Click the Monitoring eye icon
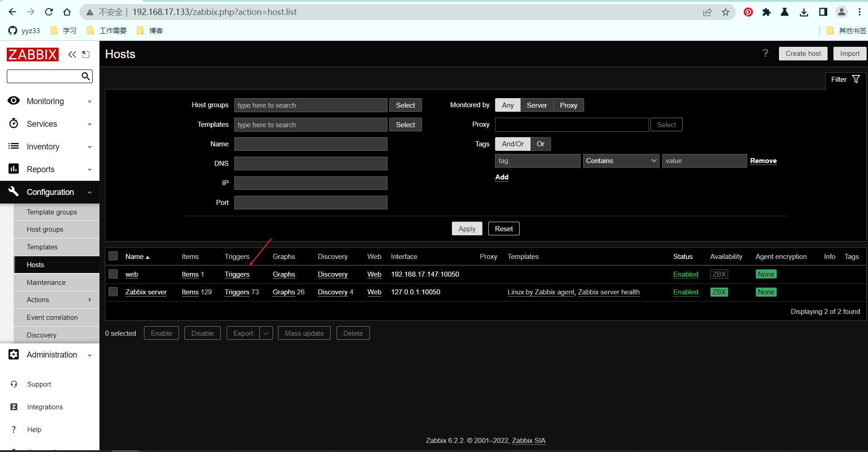The image size is (868, 452). tap(14, 101)
